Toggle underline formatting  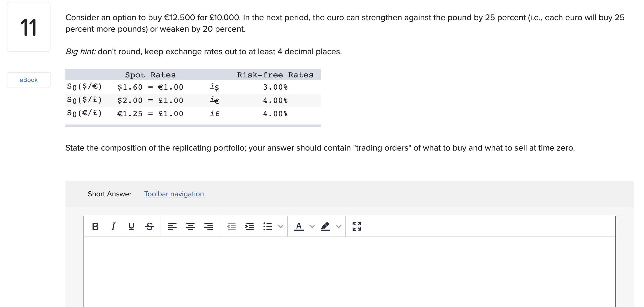tap(131, 226)
